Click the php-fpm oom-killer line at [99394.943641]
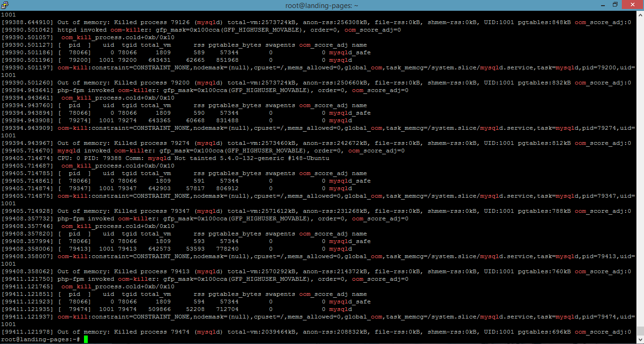 point(205,90)
